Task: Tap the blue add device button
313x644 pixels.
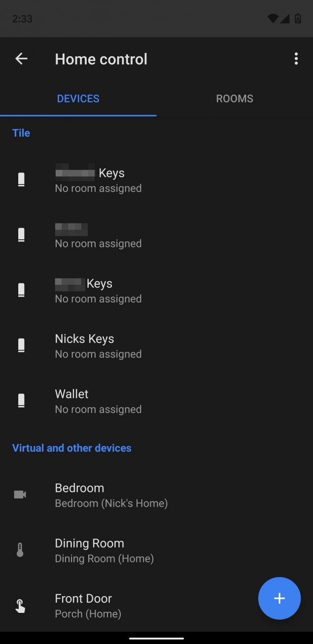Action: (279, 598)
